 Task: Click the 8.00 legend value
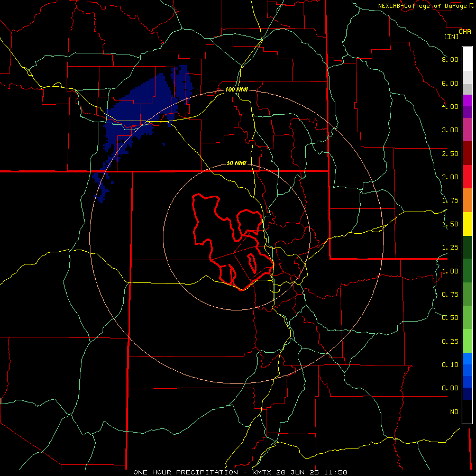(450, 59)
